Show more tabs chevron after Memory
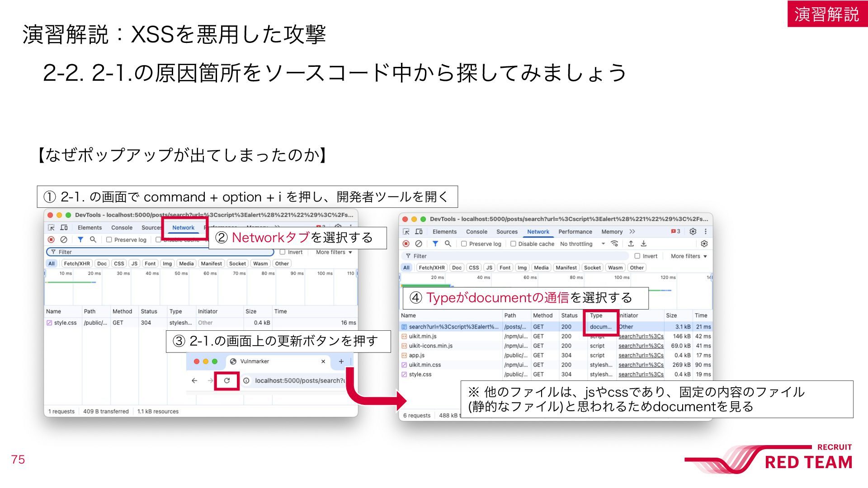Image resolution: width=868 pixels, height=488 pixels. pos(632,231)
